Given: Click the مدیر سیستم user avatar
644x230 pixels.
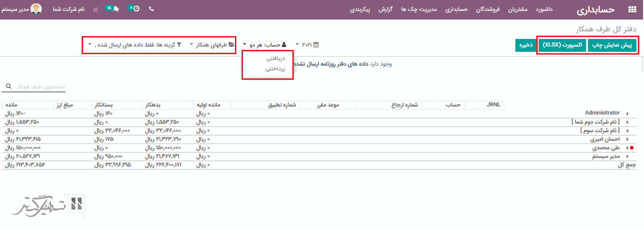Looking at the screenshot, I should [36, 9].
